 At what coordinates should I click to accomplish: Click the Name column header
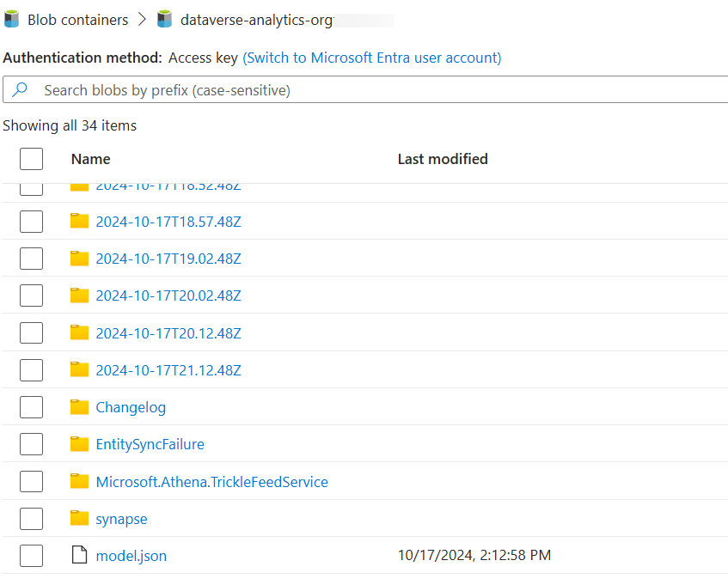coord(91,159)
